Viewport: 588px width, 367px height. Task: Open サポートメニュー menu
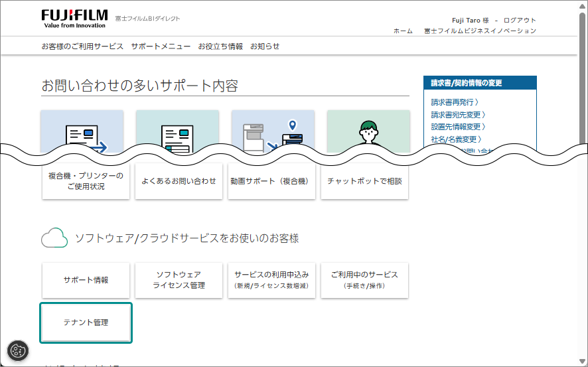(161, 46)
